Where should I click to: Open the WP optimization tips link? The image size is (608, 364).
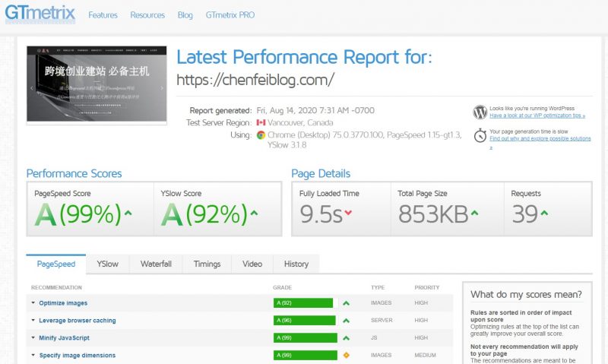click(x=537, y=116)
